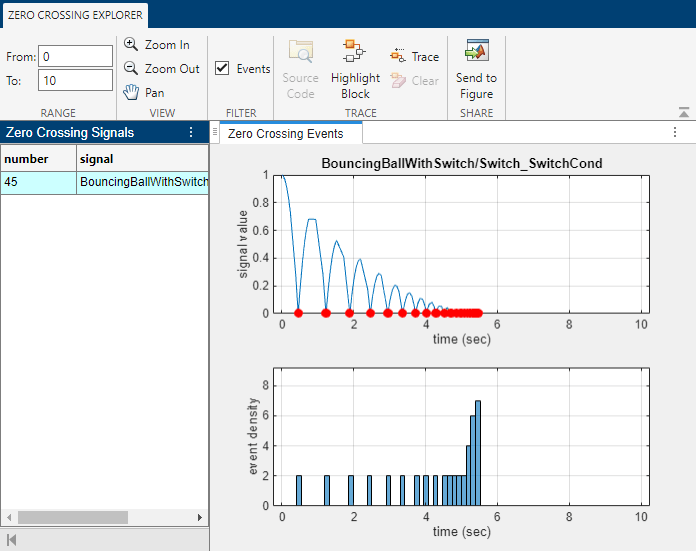This screenshot has height=551, width=696.
Task: Select the Zero Crossing Explorer tab
Action: pyautogui.click(x=75, y=15)
